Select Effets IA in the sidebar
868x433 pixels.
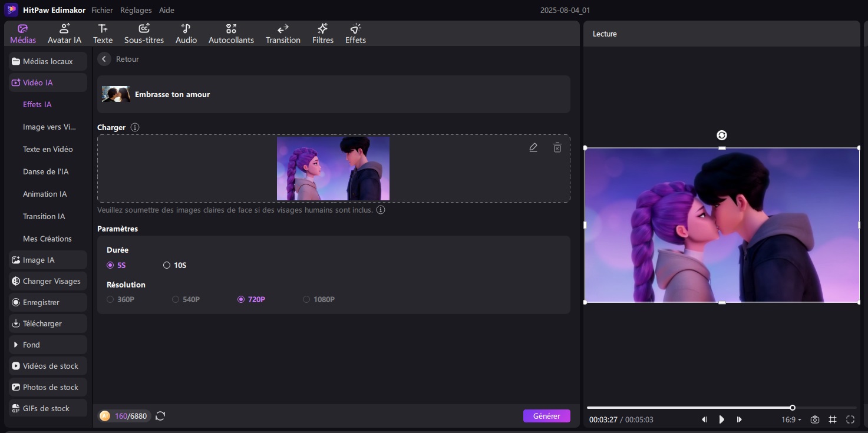click(x=37, y=104)
